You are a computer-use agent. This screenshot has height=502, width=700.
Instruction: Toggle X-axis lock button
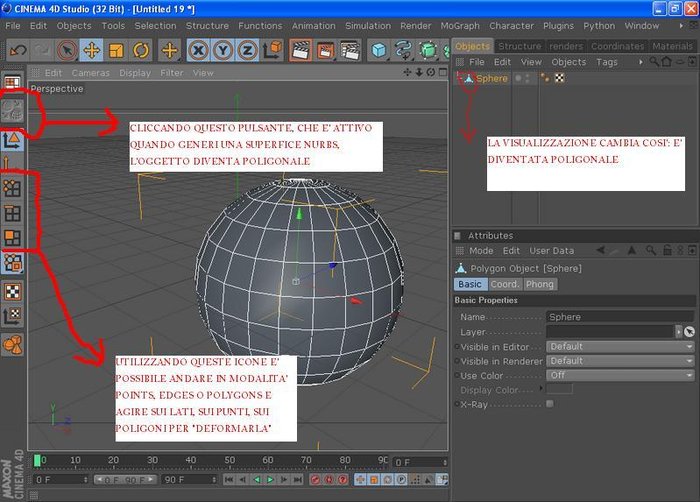(198, 50)
